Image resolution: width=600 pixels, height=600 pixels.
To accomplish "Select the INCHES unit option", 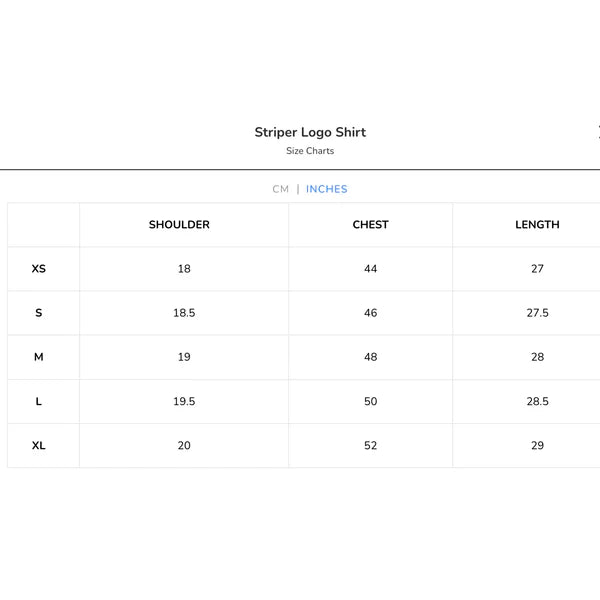I will [326, 189].
